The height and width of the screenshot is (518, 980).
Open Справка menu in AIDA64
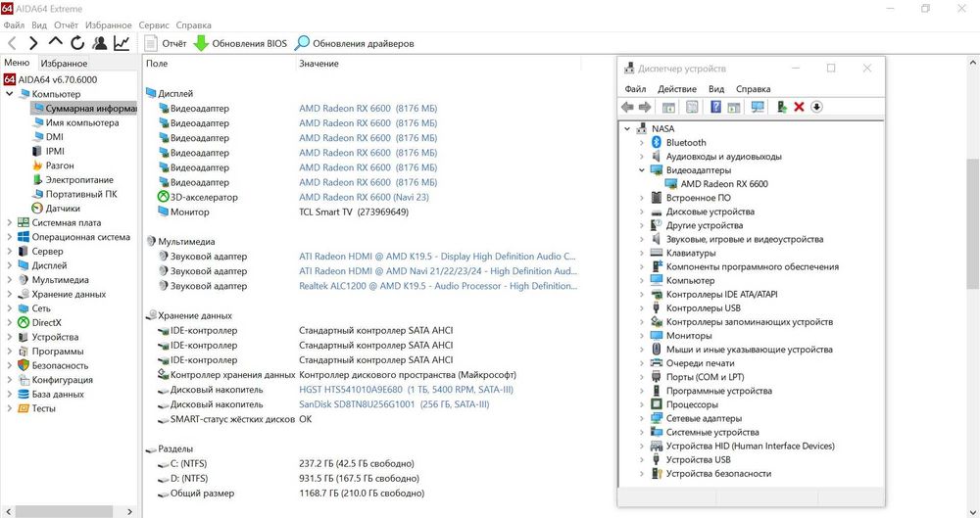tap(194, 25)
